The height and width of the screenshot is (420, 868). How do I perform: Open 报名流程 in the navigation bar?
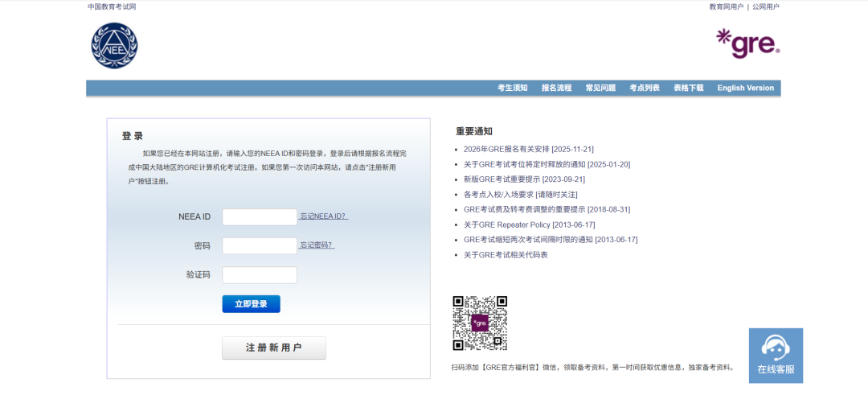[x=556, y=88]
